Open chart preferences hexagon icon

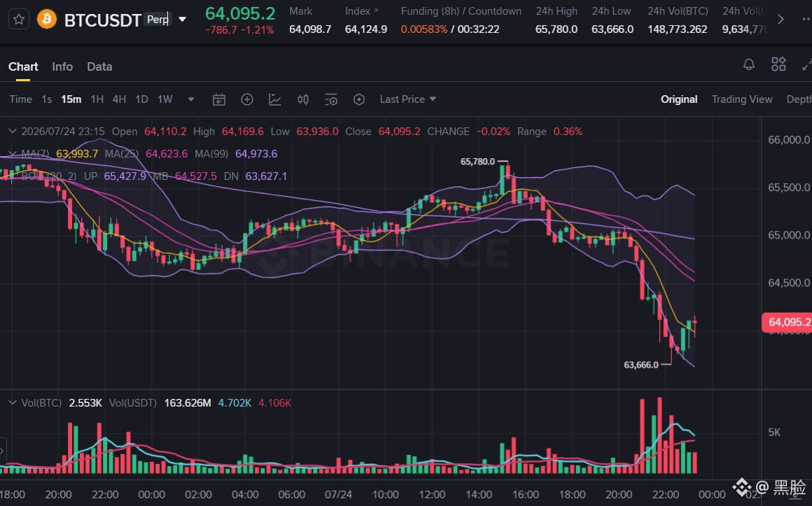(x=359, y=99)
